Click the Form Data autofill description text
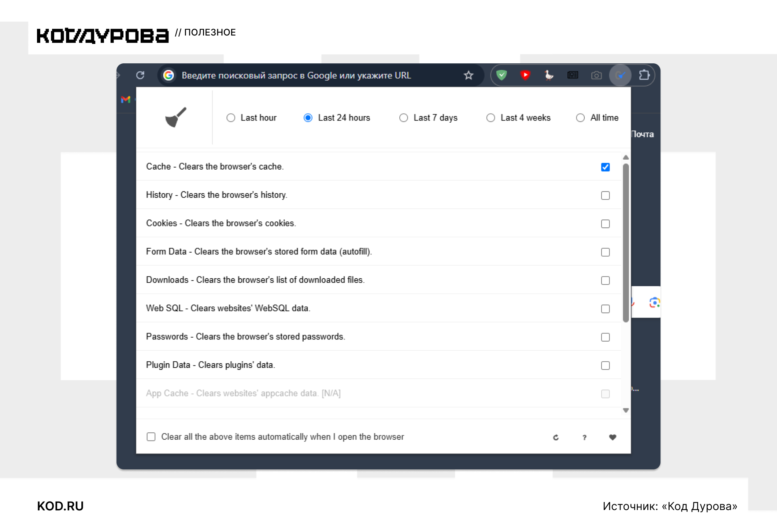Screen dimensions: 777x532 259,252
